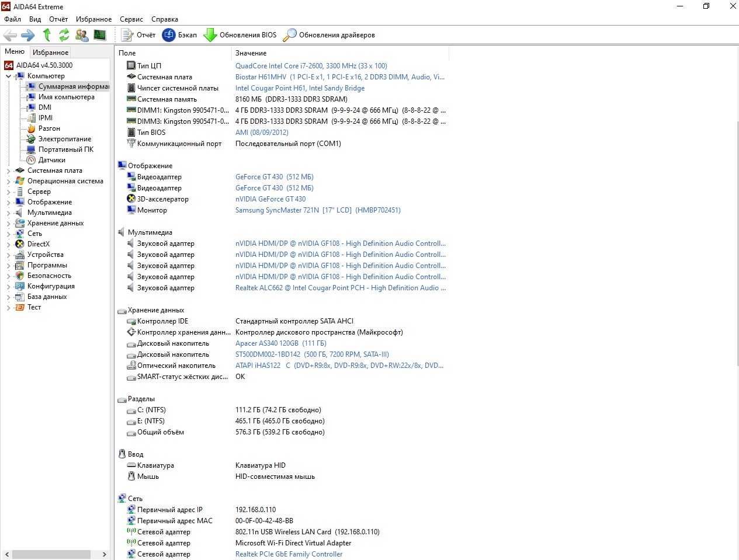This screenshot has height=560, width=739.
Task: Select Разгон flame icon item
Action: pyautogui.click(x=31, y=128)
